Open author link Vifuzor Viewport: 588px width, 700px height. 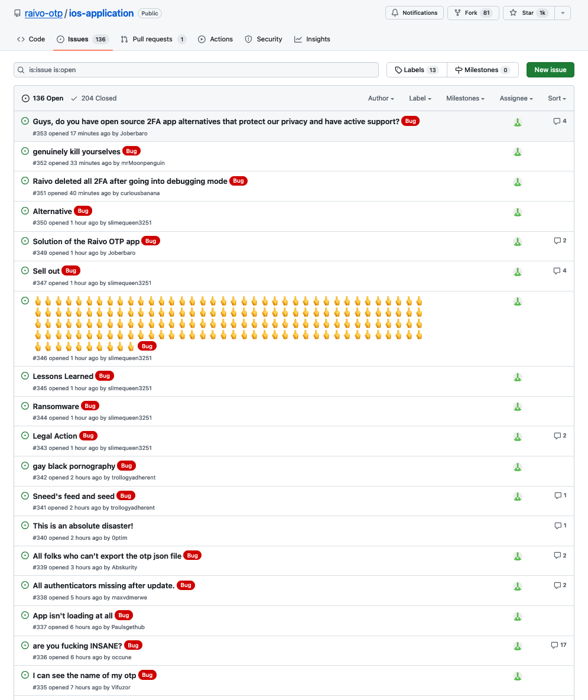tap(121, 688)
